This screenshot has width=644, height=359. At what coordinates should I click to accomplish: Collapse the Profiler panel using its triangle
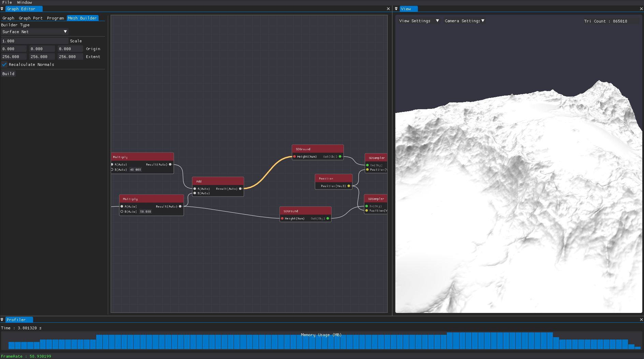click(2, 320)
